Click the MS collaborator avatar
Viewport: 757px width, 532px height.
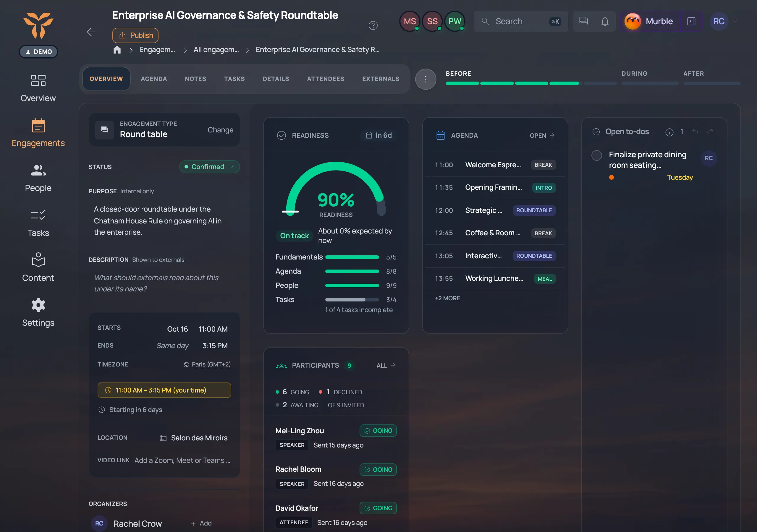[410, 21]
